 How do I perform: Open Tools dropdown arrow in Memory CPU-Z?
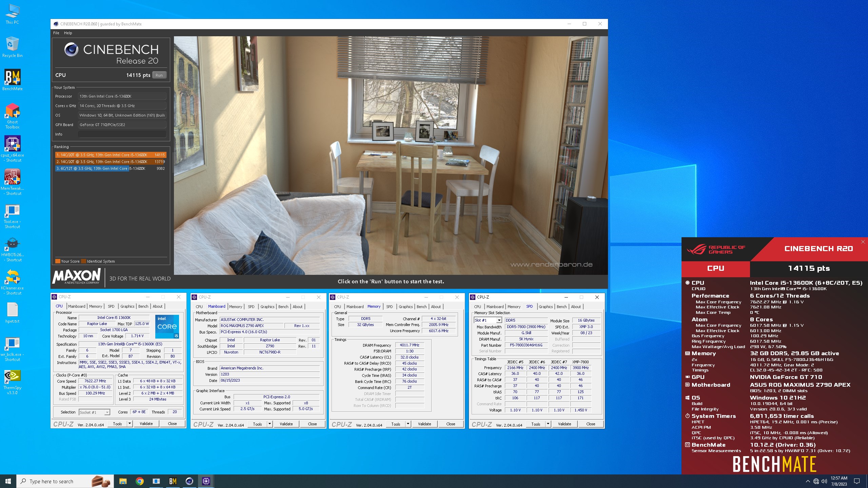click(x=408, y=424)
